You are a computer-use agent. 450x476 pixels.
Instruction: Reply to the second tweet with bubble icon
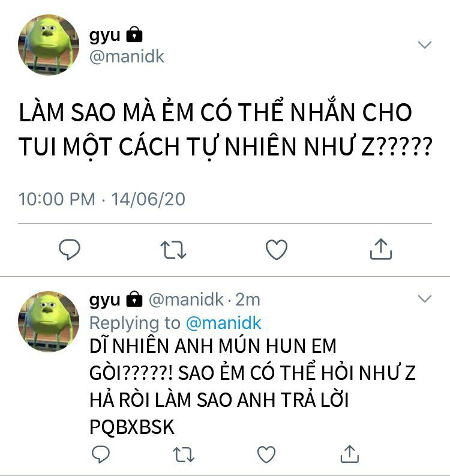pyautogui.click(x=101, y=454)
